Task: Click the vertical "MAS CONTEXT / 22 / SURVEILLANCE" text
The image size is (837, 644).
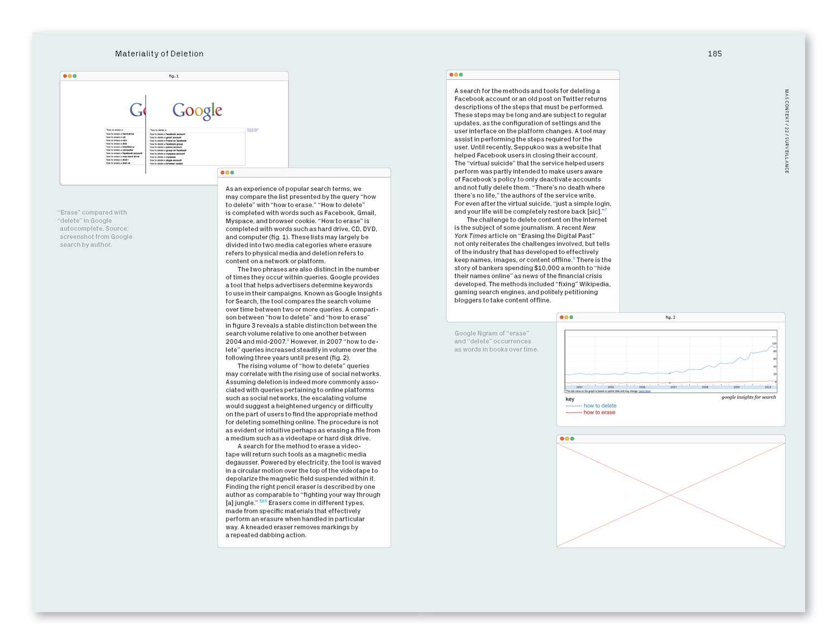Action: 787,131
